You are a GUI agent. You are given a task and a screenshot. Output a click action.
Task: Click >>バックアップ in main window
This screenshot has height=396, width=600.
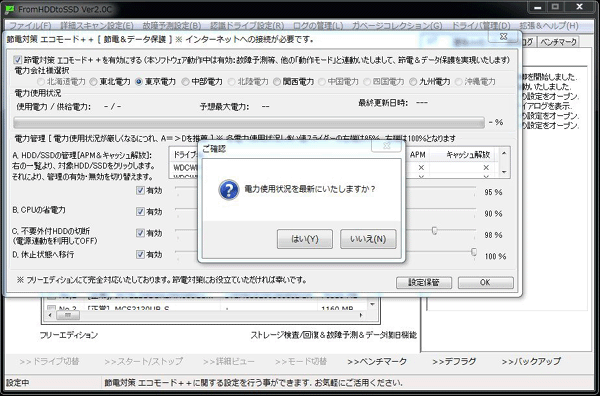point(531,362)
